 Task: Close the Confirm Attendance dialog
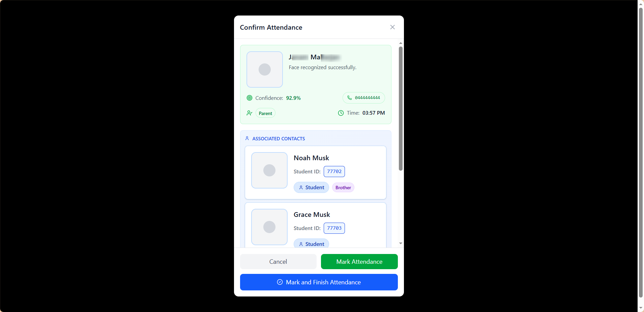(392, 27)
